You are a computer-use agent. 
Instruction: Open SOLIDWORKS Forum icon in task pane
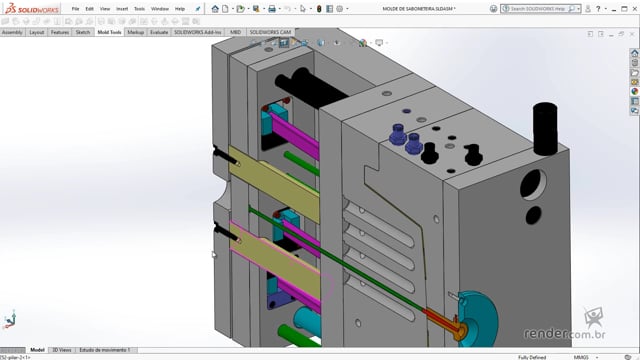(634, 110)
